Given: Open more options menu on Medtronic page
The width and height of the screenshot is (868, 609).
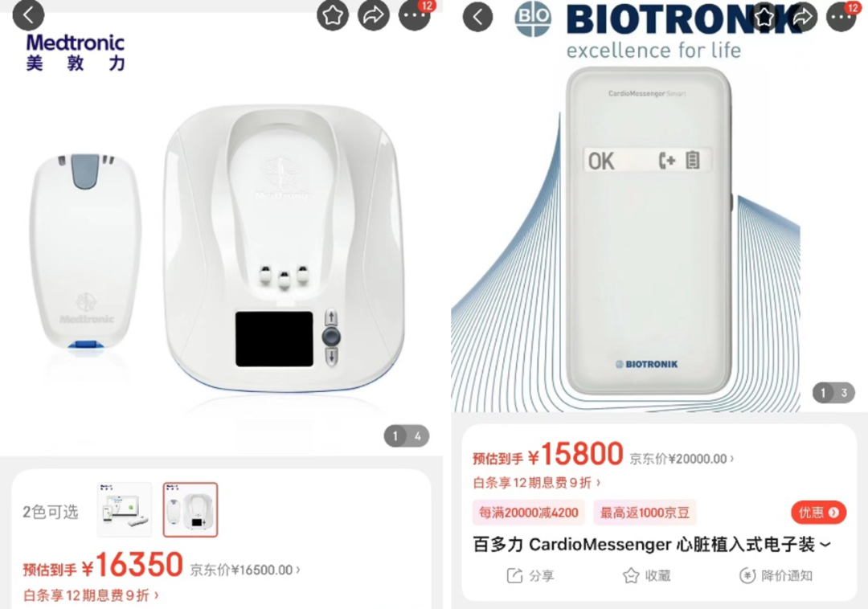Looking at the screenshot, I should click(x=415, y=15).
